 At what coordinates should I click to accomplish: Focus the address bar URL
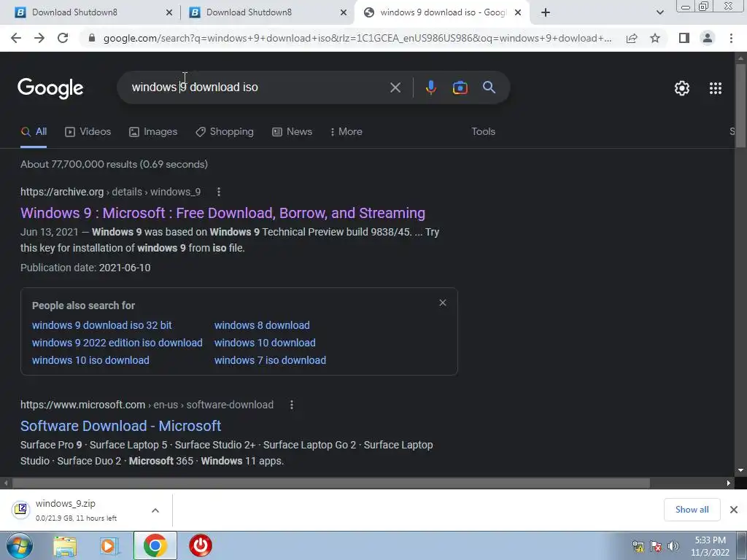[x=357, y=38]
